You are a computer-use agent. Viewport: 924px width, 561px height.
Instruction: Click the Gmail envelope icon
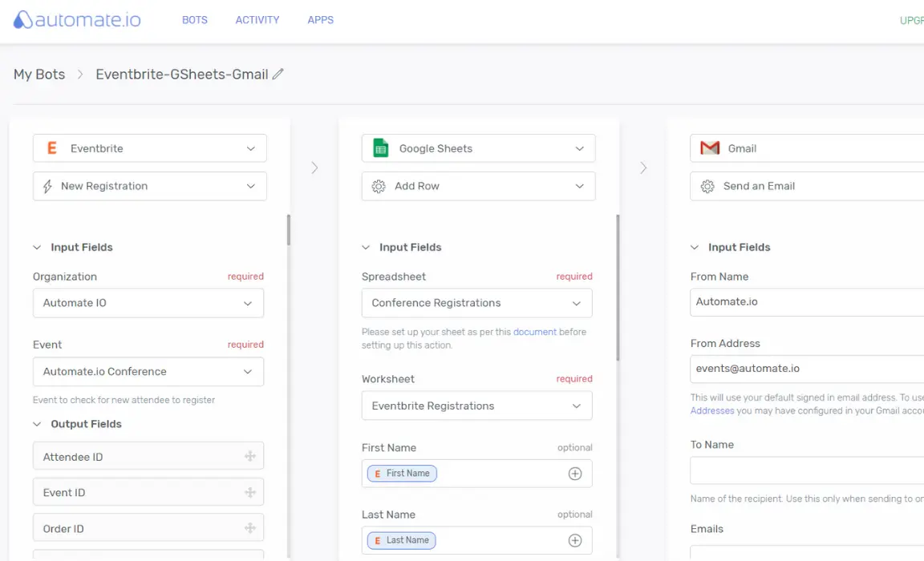point(710,148)
